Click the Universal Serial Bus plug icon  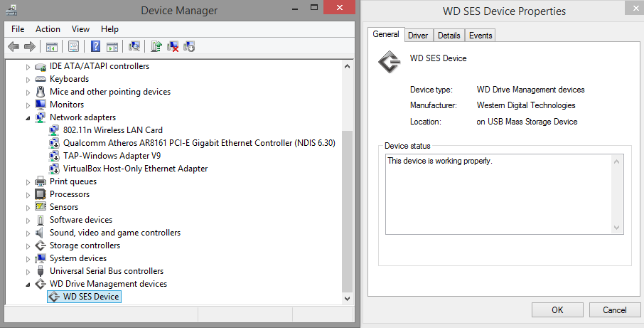click(x=41, y=271)
